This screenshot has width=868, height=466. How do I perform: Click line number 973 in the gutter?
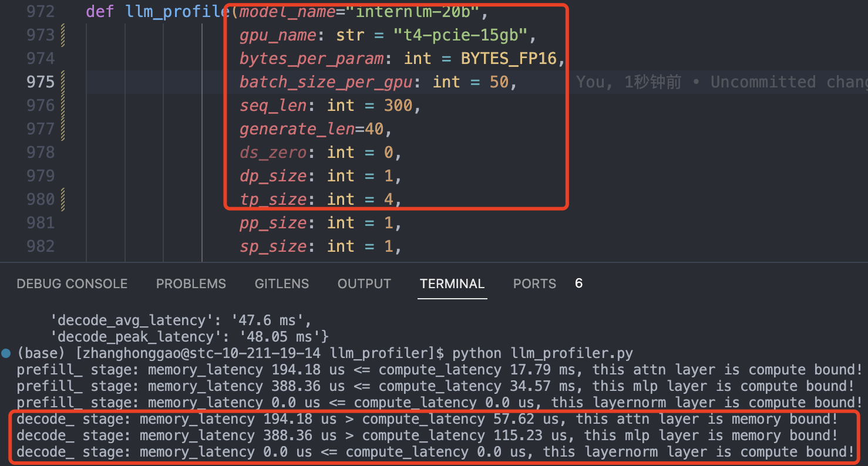[x=41, y=35]
